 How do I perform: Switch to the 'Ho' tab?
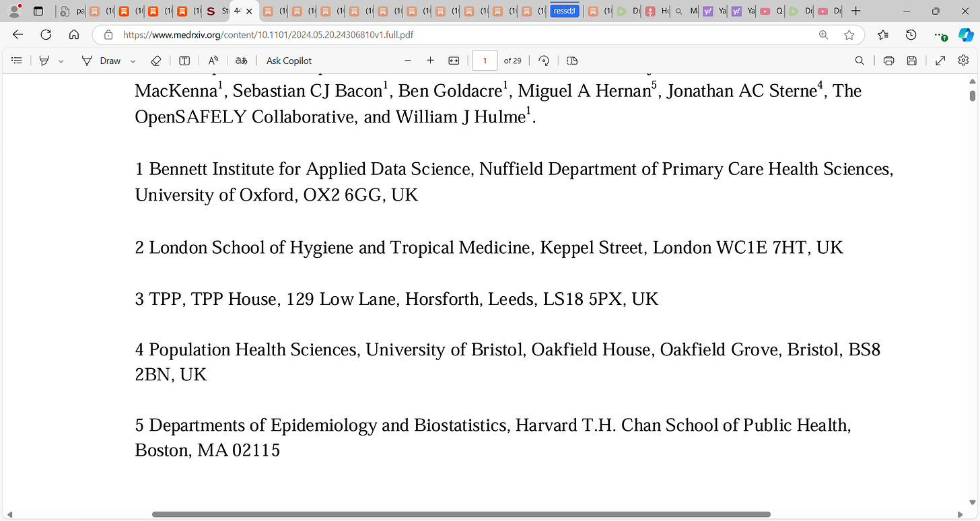pos(657,11)
